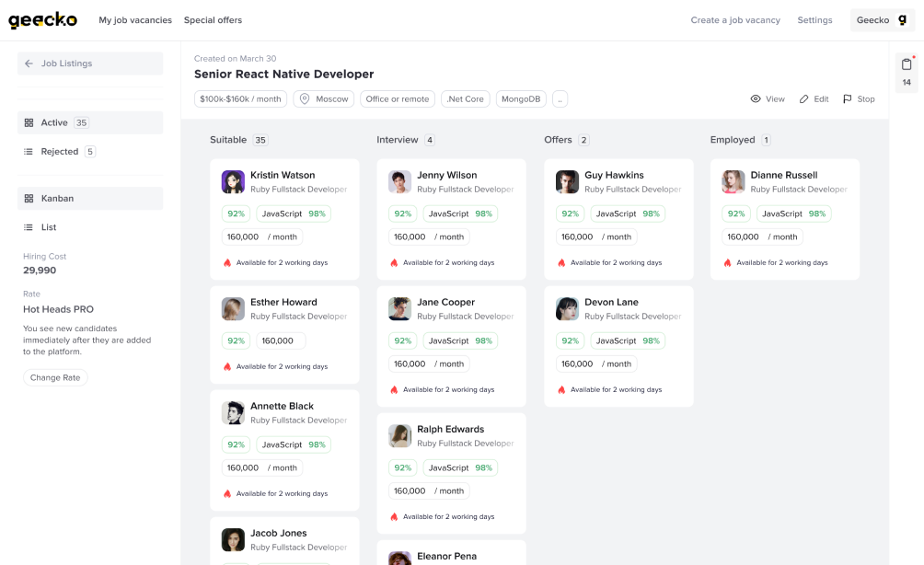
Task: Click Dianne Russell's flame availability icon
Action: [x=728, y=263]
